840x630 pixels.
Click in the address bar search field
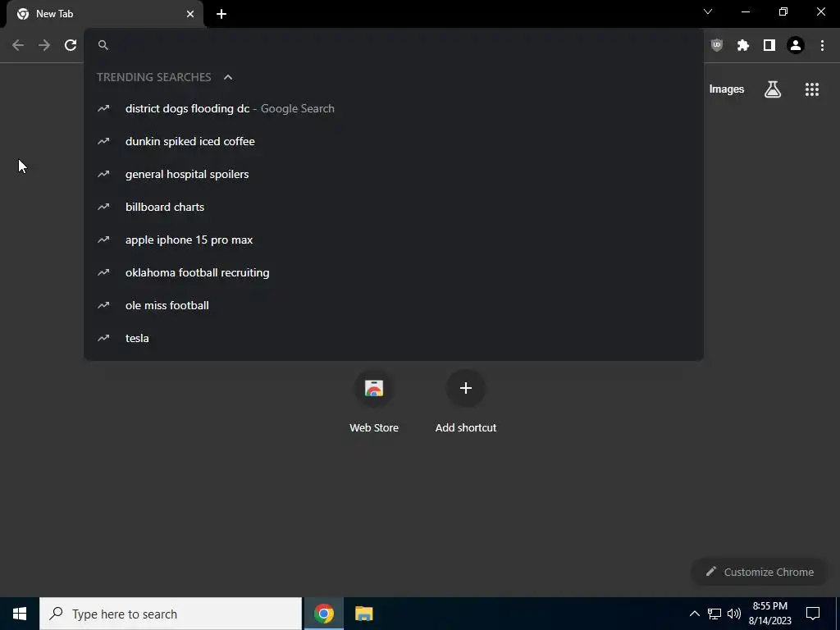point(394,45)
